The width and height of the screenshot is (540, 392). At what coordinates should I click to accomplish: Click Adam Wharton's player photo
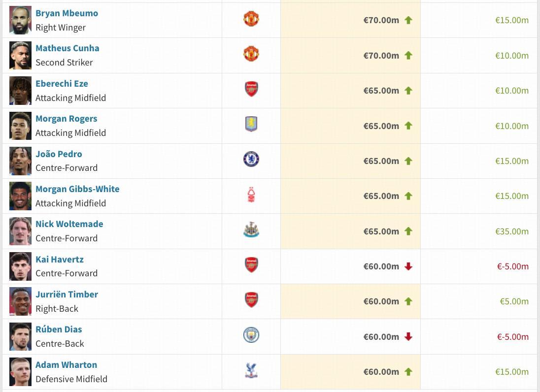click(20, 372)
